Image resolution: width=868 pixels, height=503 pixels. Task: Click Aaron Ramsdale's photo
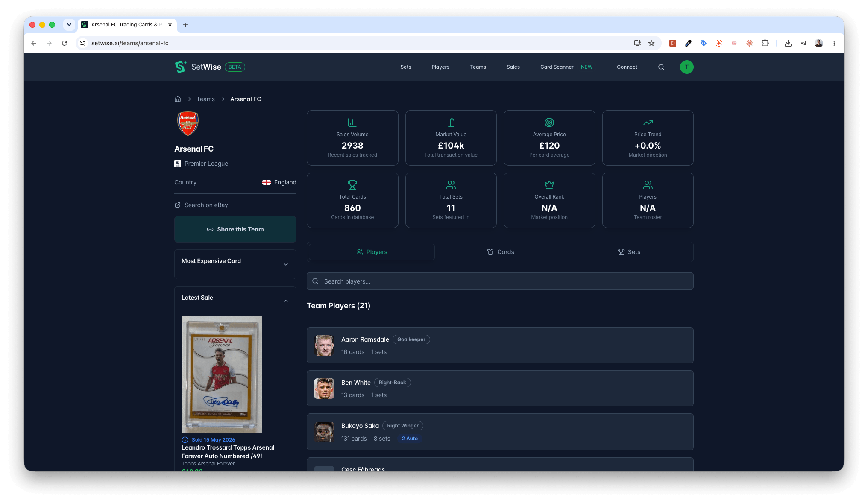[x=324, y=345]
